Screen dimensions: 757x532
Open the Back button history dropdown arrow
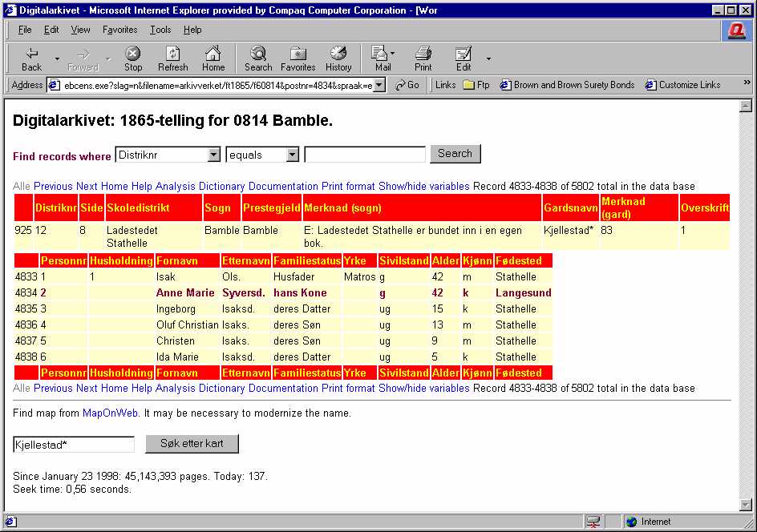click(57, 58)
